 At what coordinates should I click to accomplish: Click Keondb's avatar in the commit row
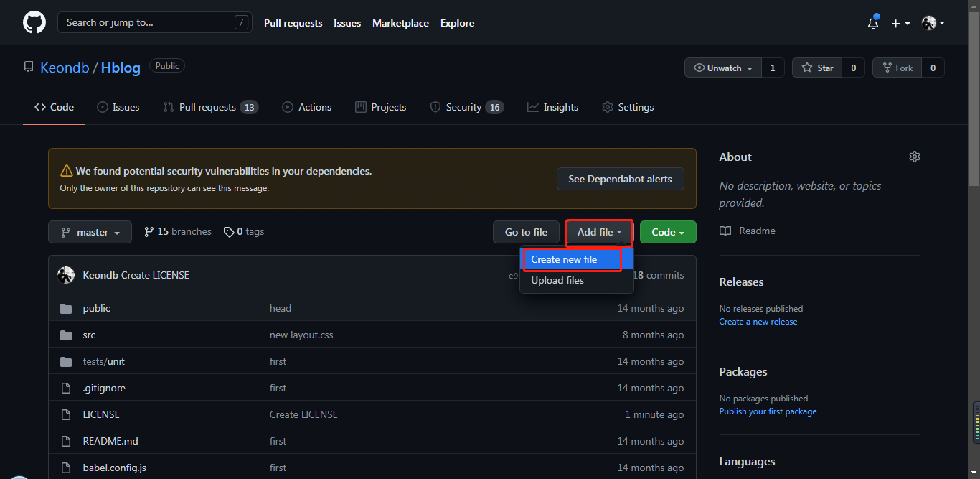(x=66, y=275)
